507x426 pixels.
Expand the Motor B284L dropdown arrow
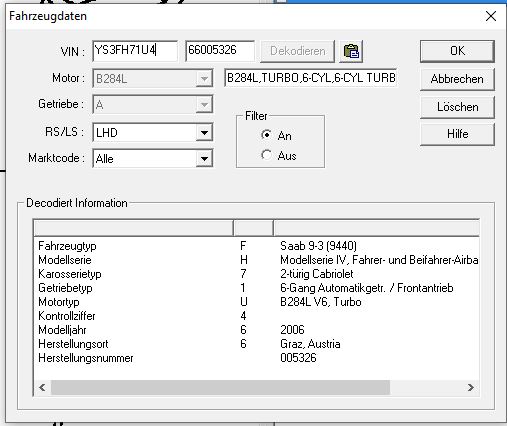pyautogui.click(x=204, y=79)
